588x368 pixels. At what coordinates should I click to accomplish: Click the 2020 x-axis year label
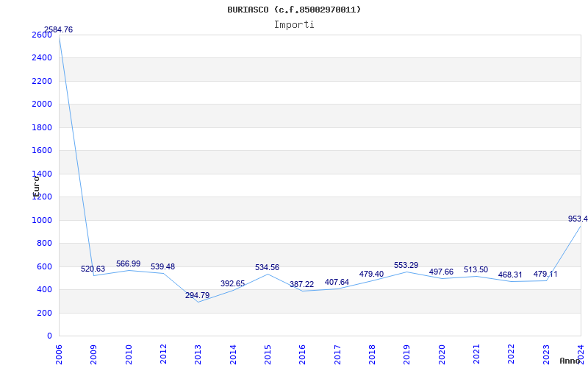(x=442, y=355)
